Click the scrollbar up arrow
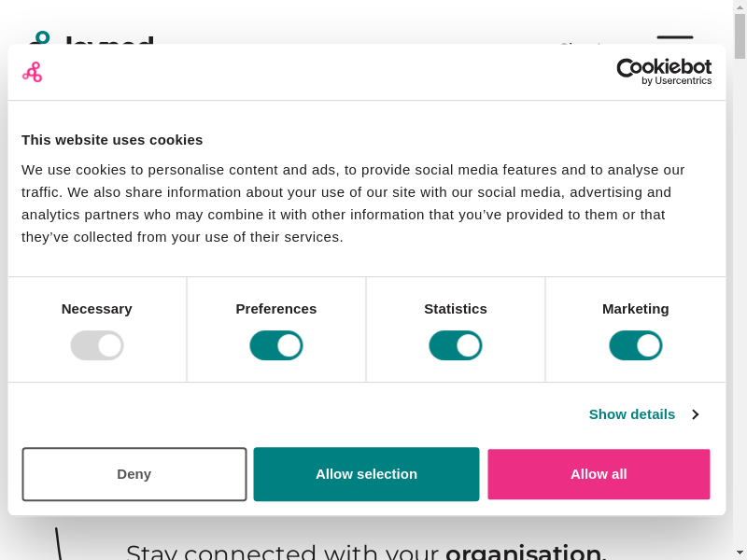The width and height of the screenshot is (747, 560). coord(740,7)
